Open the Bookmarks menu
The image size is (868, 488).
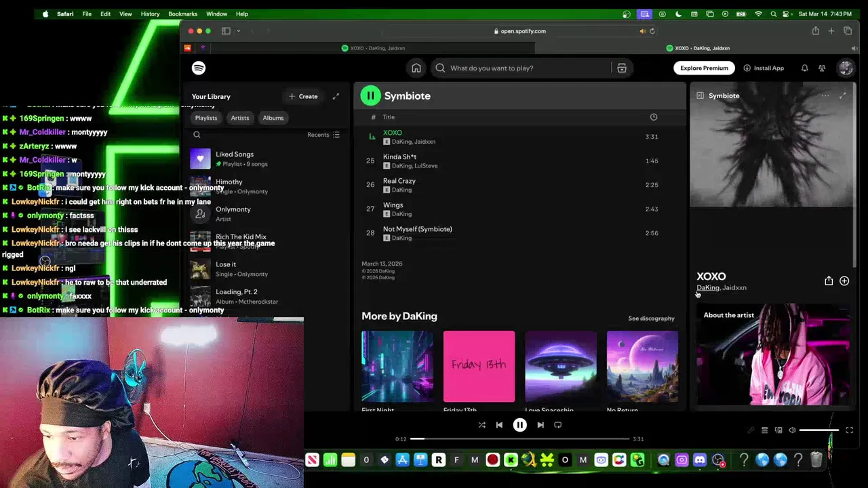click(182, 14)
